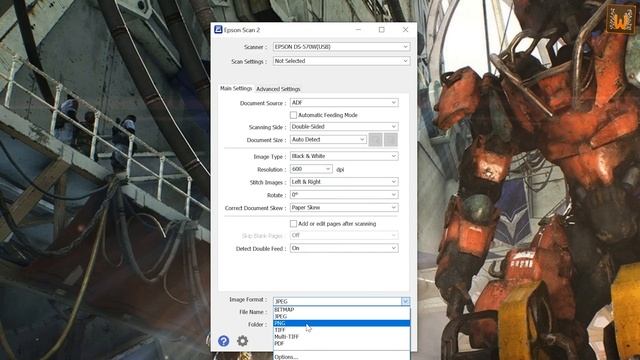This screenshot has height=360, width=640.
Task: Expand the Rotate dropdown
Action: 344,195
